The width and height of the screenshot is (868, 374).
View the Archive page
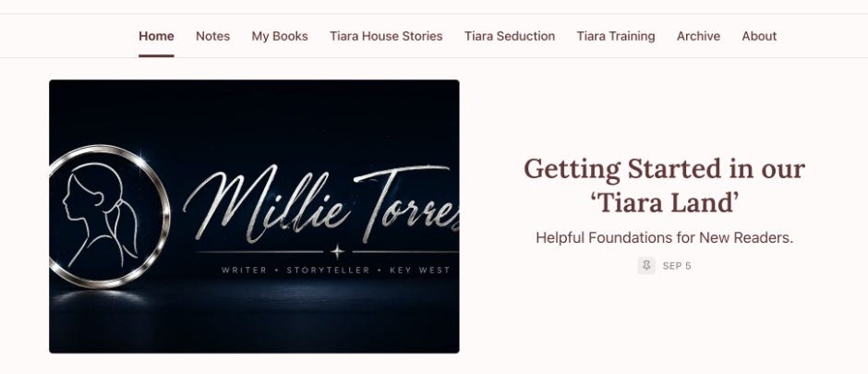(x=698, y=36)
